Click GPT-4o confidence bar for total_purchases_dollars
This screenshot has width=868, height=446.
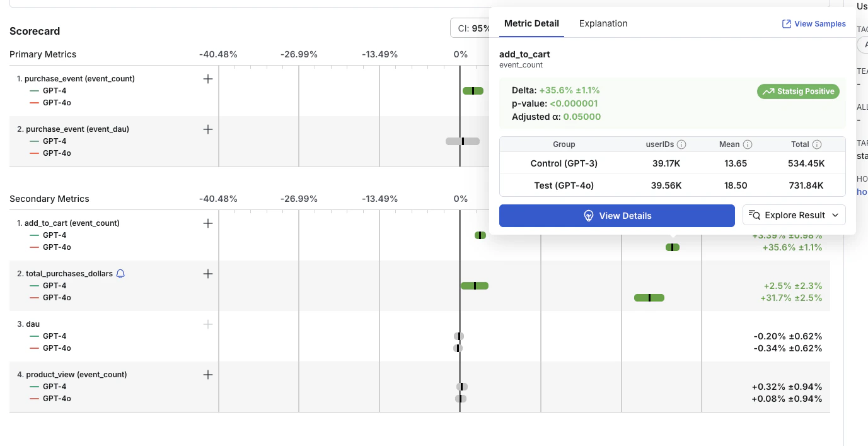point(649,298)
